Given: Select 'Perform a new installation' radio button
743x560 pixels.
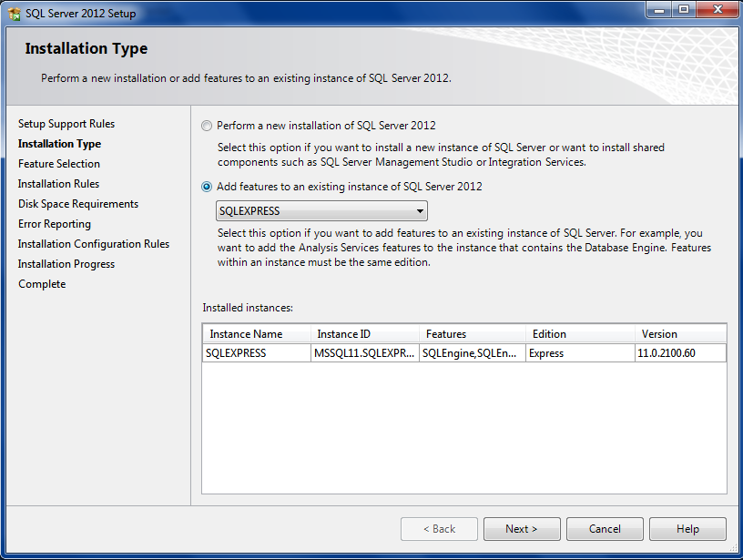Looking at the screenshot, I should pyautogui.click(x=207, y=126).
